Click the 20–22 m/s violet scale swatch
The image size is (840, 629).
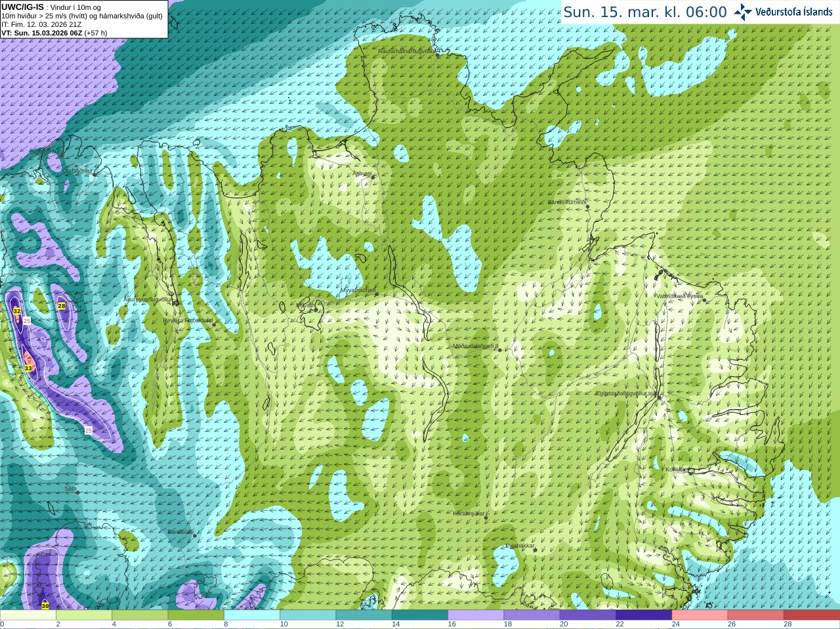[x=588, y=615]
